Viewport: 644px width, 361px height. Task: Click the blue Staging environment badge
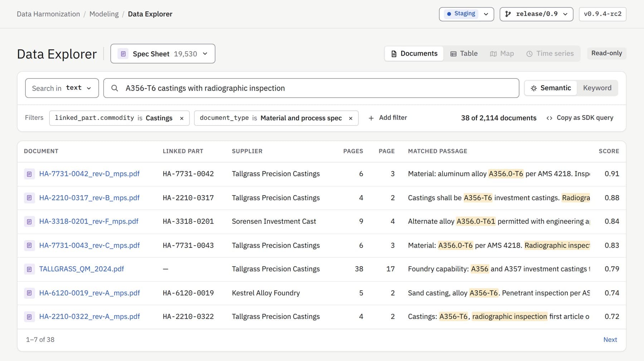[x=461, y=14]
